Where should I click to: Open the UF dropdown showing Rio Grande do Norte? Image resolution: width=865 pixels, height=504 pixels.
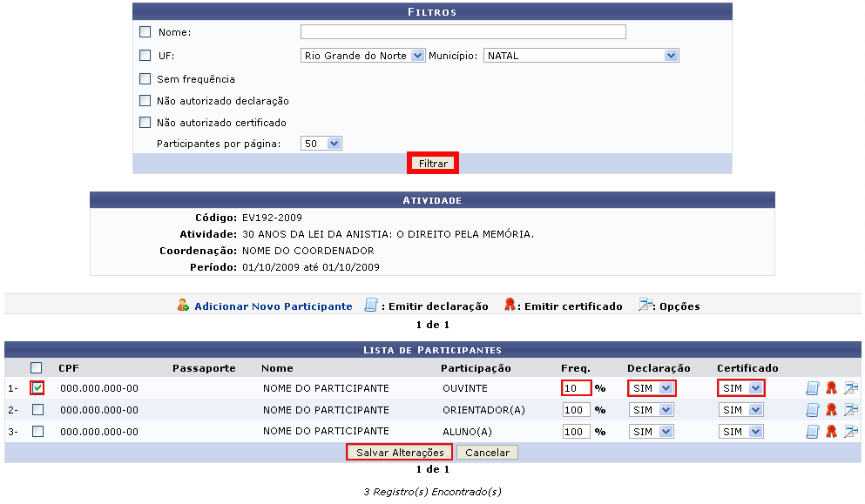(362, 56)
